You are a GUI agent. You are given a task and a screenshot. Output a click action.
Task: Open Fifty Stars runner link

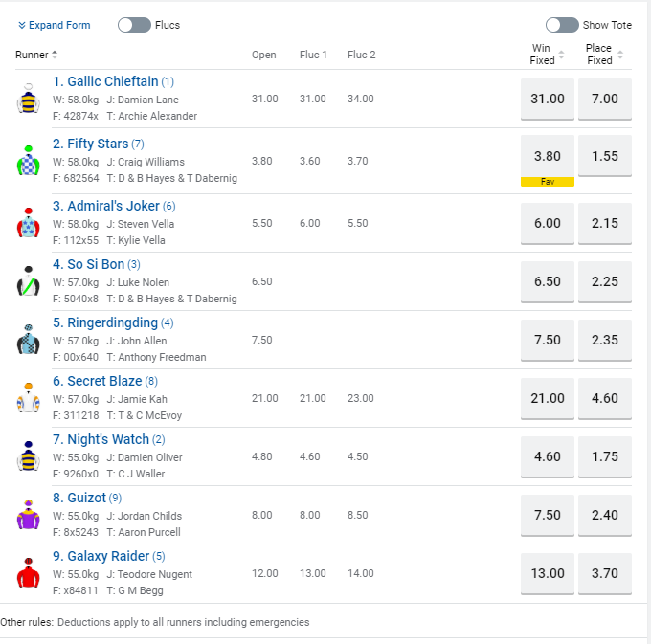point(98,144)
